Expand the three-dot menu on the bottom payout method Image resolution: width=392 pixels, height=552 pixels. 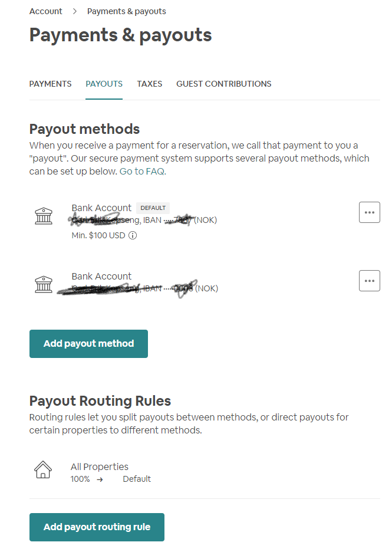[x=370, y=281]
